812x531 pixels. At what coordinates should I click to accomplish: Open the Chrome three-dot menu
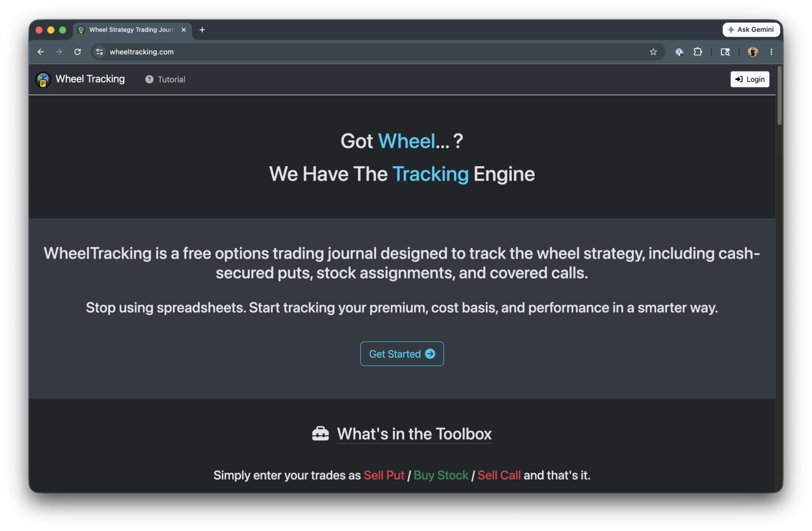pos(771,52)
